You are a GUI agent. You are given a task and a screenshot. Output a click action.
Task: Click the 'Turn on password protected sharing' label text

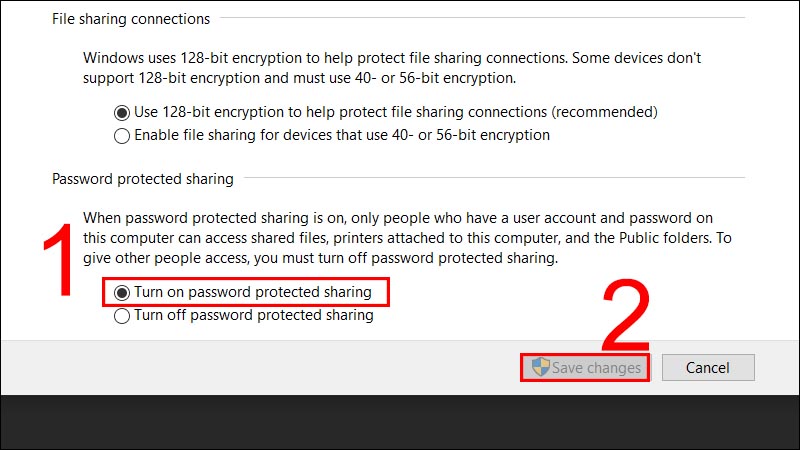[x=253, y=293]
